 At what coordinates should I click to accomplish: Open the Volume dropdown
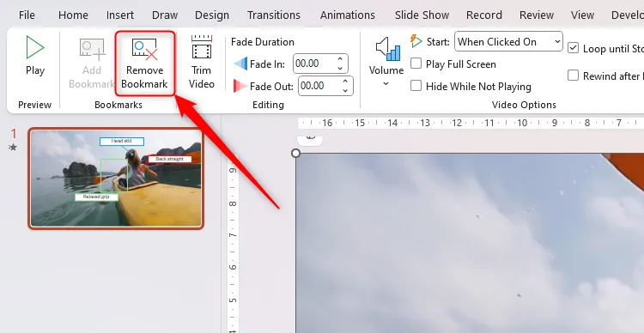point(386,62)
